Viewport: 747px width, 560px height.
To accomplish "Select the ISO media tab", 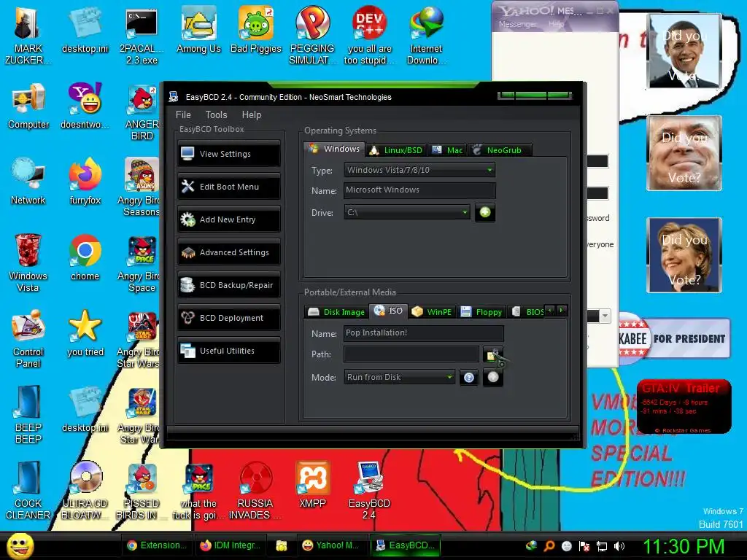I will click(x=389, y=311).
